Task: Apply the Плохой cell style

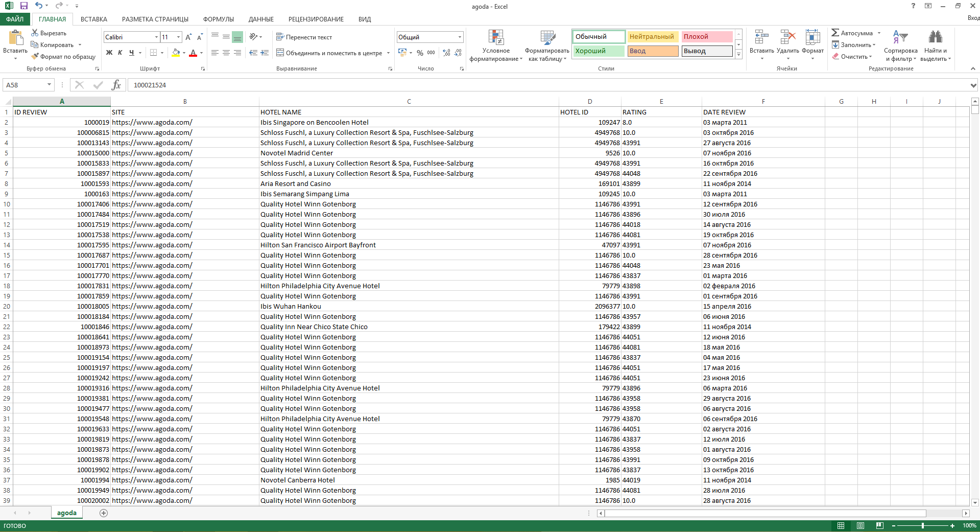Action: [x=707, y=36]
